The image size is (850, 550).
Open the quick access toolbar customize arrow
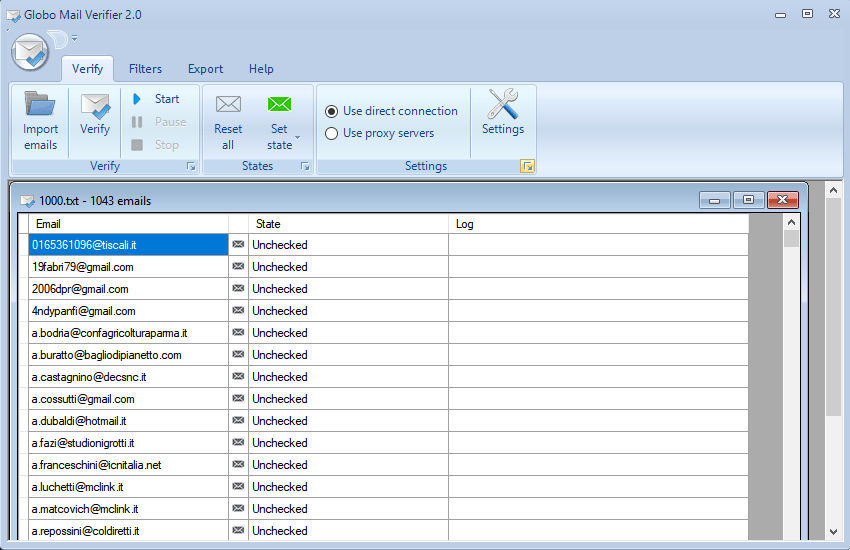[x=74, y=38]
